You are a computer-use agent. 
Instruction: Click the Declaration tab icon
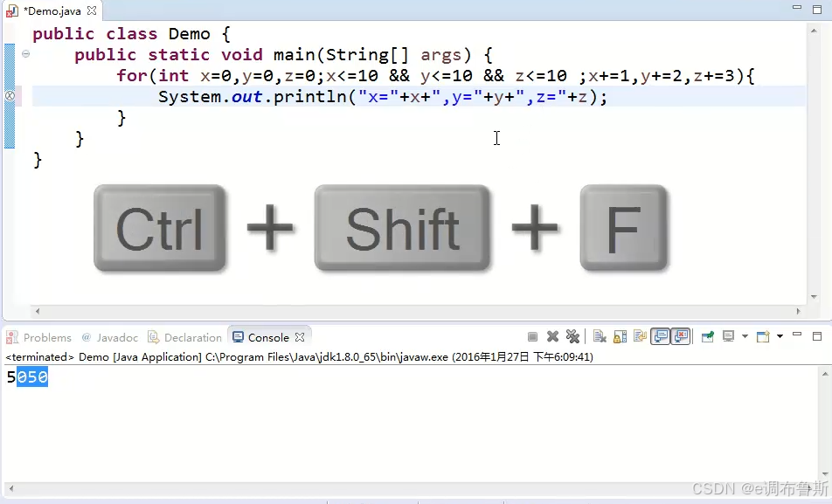pos(153,337)
